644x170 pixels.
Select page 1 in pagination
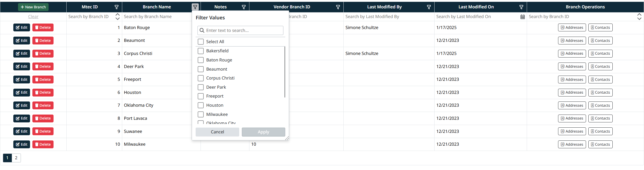(7, 158)
